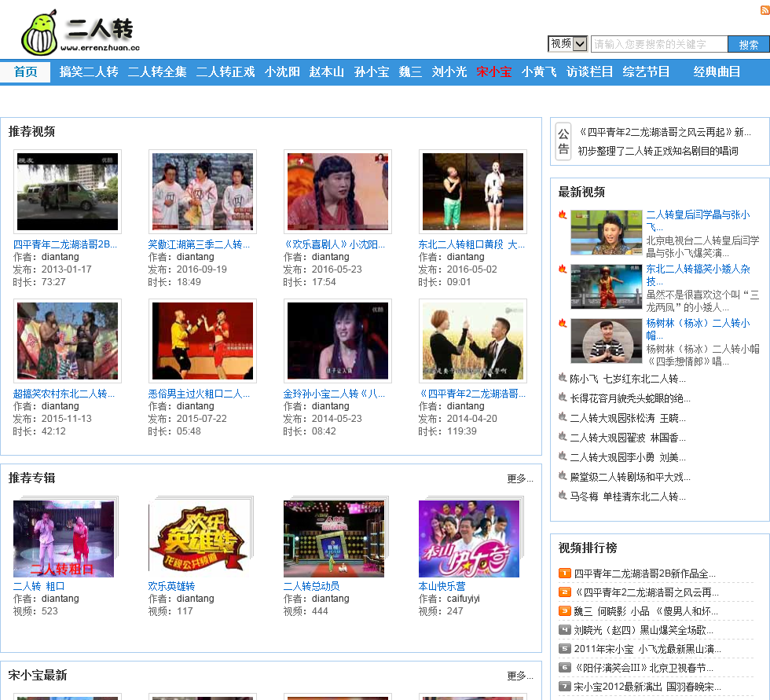Select 魏三 in the navigation bar
This screenshot has width=770, height=700.
click(x=410, y=72)
